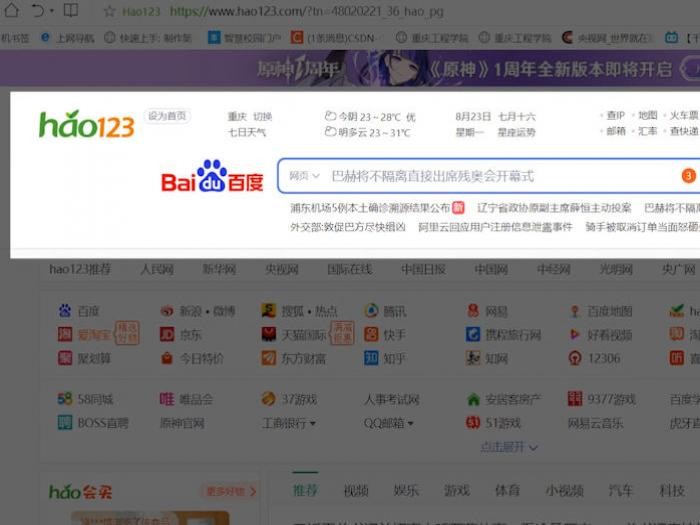Click the 腾讯 icon
The width and height of the screenshot is (700, 525).
371,310
